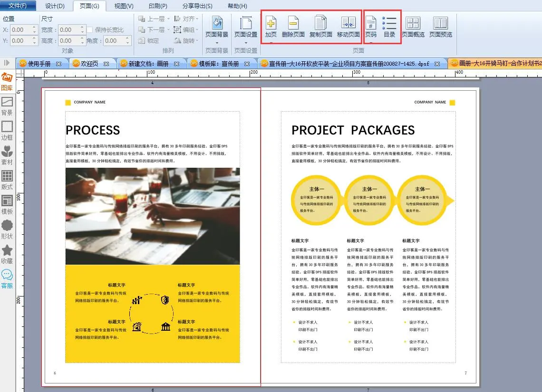Increase the 角度 angle stepper value
The height and width of the screenshot is (392, 542).
point(127,38)
